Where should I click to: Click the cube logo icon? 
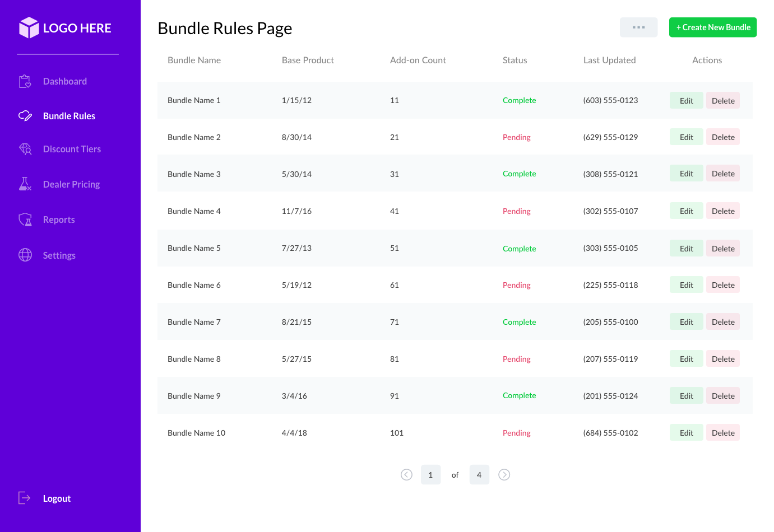[x=29, y=27]
